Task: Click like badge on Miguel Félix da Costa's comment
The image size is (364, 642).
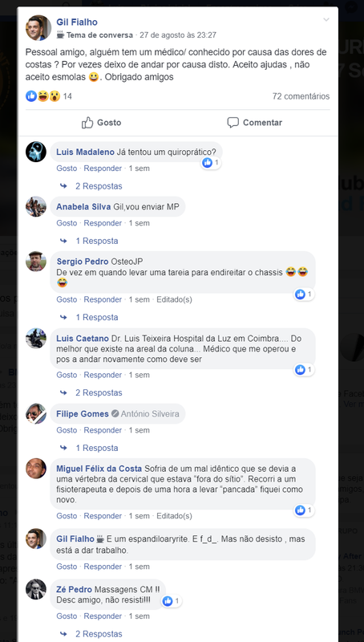Action: [305, 510]
